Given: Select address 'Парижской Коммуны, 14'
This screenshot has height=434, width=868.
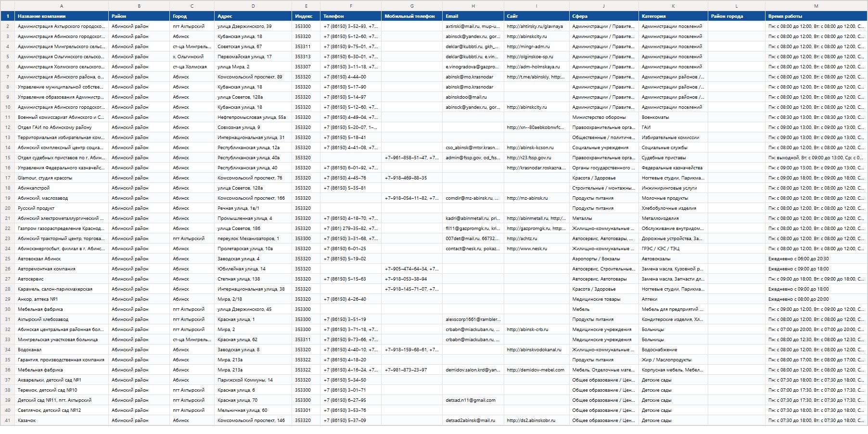Looking at the screenshot, I should coord(253,380).
